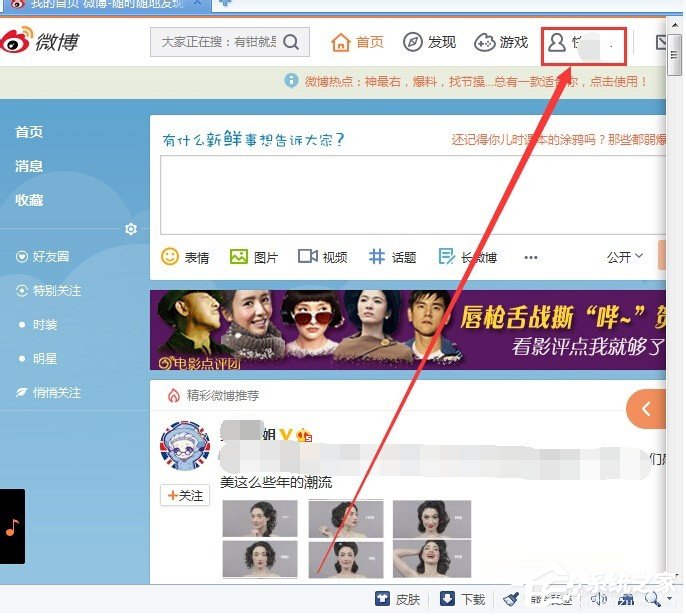
Task: Insert an emoji with 表情
Action: tap(186, 257)
